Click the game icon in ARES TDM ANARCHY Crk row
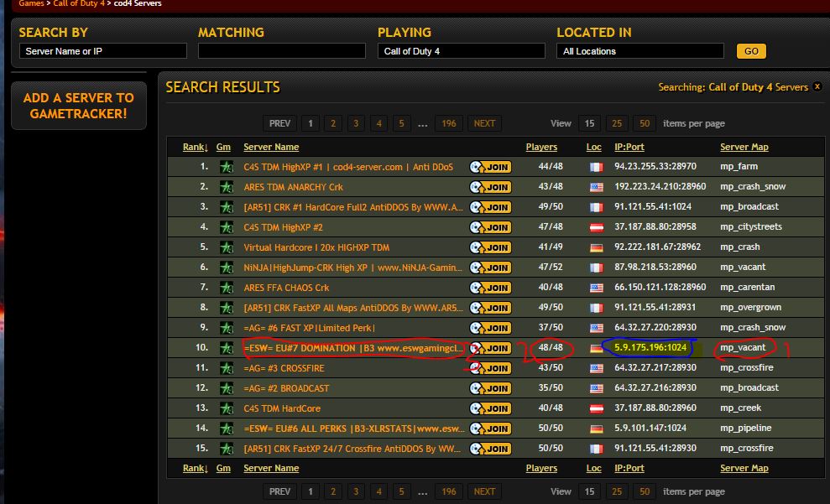The height and width of the screenshot is (504, 830). (227, 187)
